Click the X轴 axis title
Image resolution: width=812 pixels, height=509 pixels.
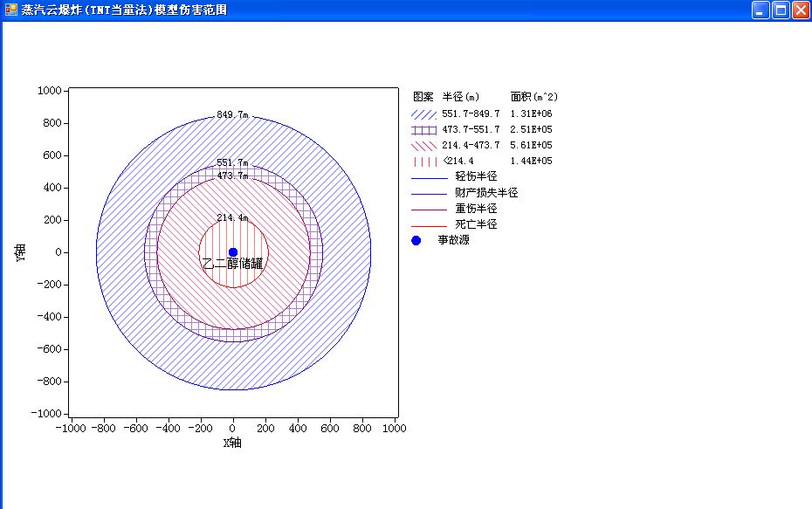point(232,443)
